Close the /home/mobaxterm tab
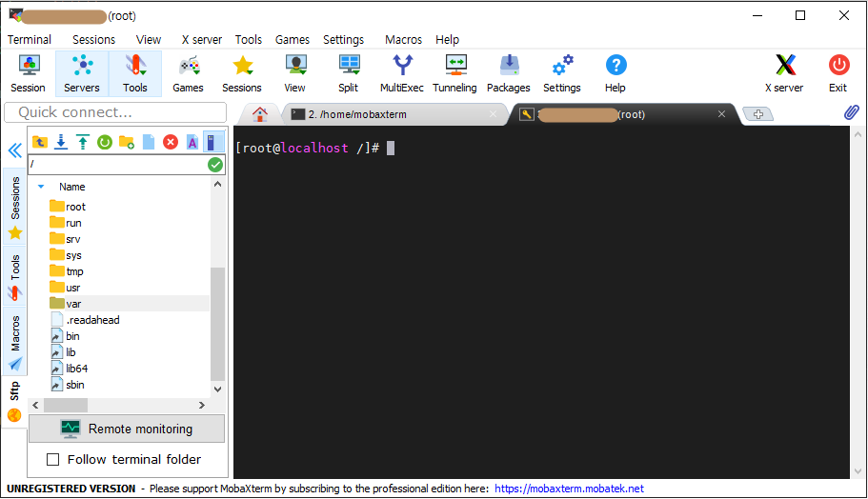This screenshot has height=499, width=868. 493,114
